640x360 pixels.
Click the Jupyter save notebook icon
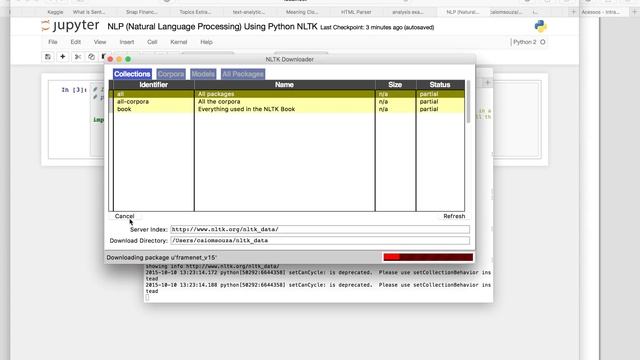48,57
